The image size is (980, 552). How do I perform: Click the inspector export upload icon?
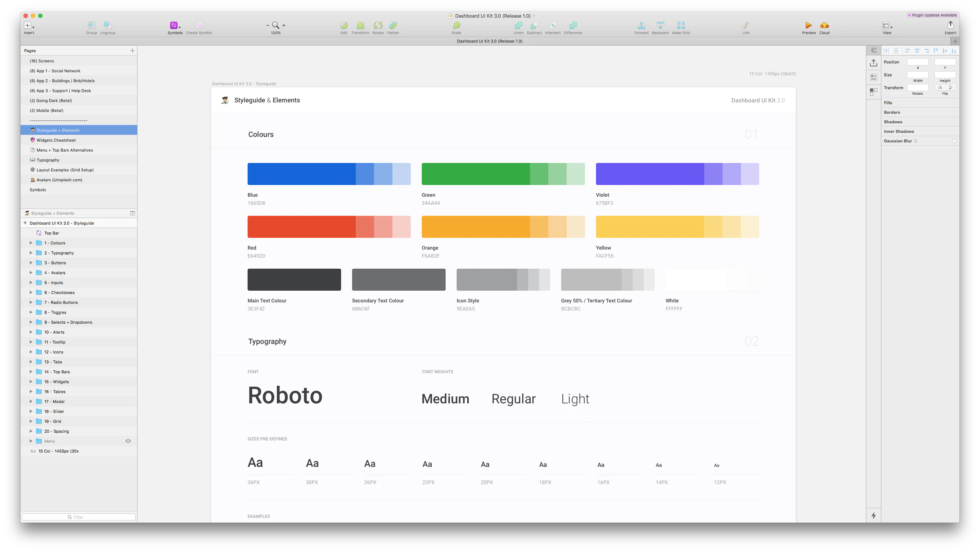pyautogui.click(x=874, y=63)
